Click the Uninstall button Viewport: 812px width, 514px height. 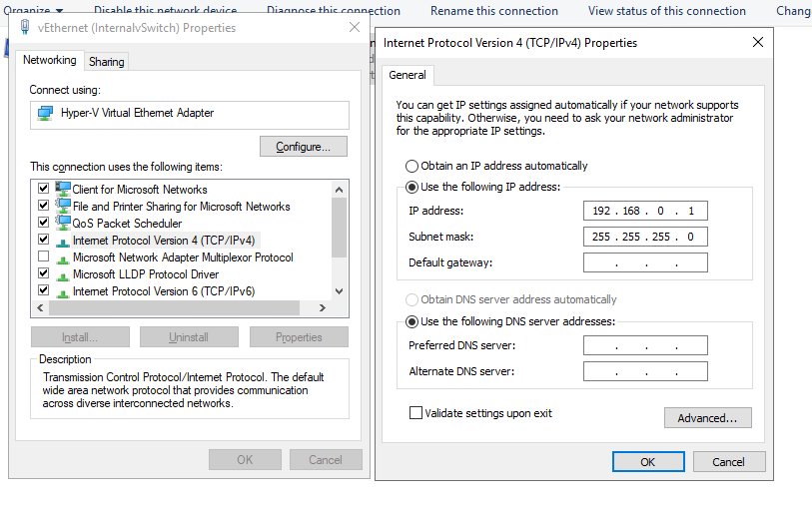tap(189, 337)
